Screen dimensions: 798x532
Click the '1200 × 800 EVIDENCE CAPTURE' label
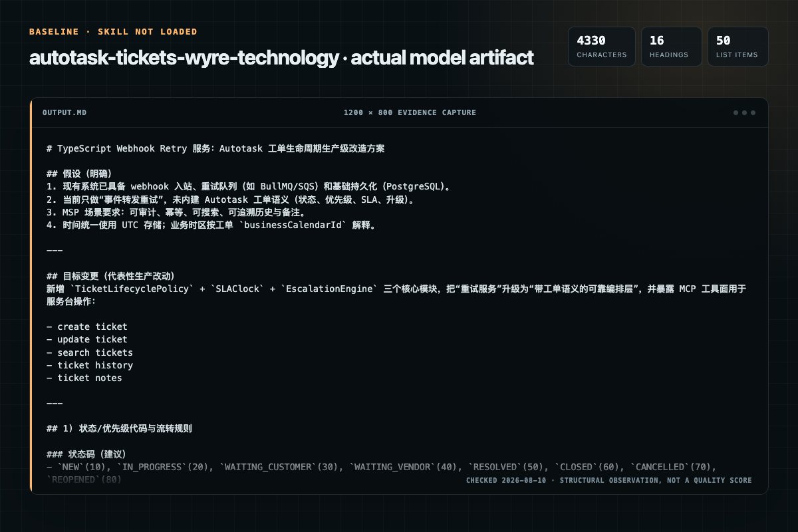(x=410, y=112)
